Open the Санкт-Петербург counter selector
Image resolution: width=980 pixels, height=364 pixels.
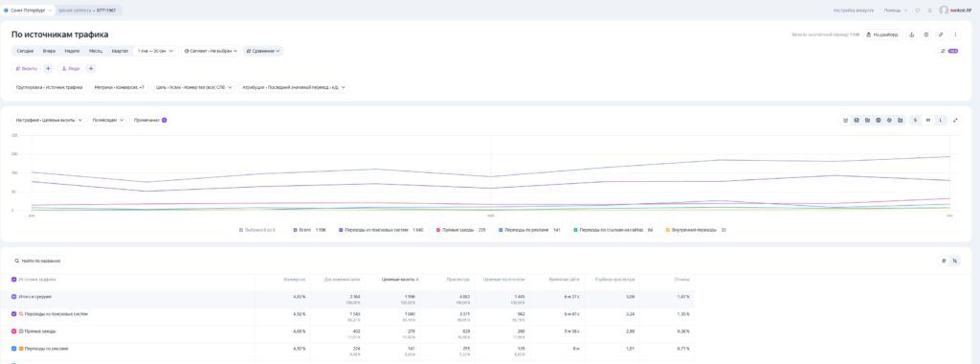(28, 10)
